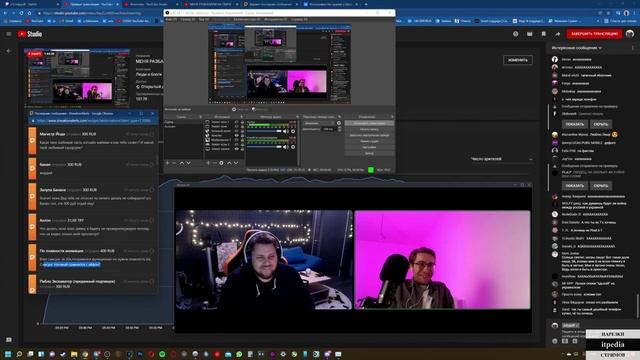Move source up in OBS Sources panel
This screenshot has width=640, height=360.
(229, 163)
